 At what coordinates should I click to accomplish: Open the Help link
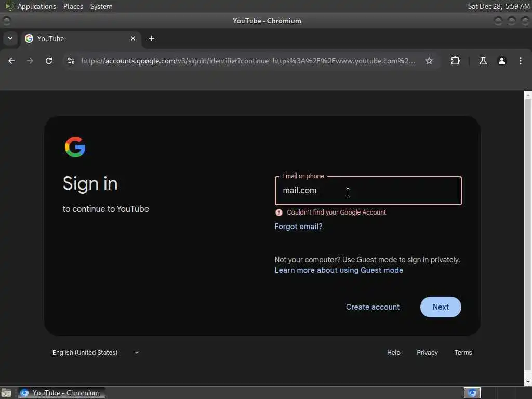point(394,353)
